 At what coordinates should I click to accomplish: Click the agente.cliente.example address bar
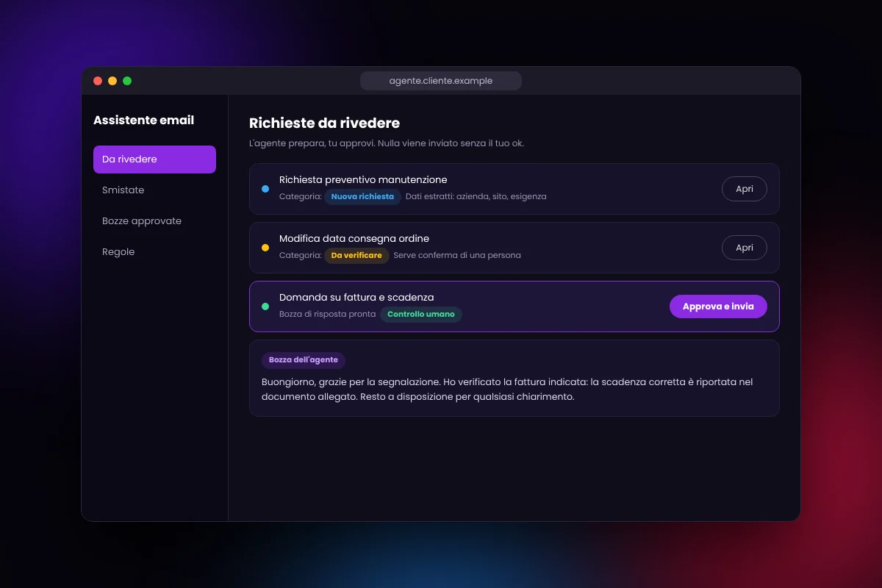click(x=441, y=81)
